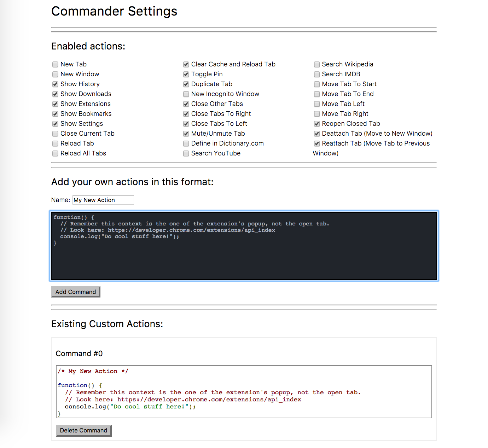Enable Move Tab To Start checkbox
The height and width of the screenshot is (448, 488).
click(317, 84)
